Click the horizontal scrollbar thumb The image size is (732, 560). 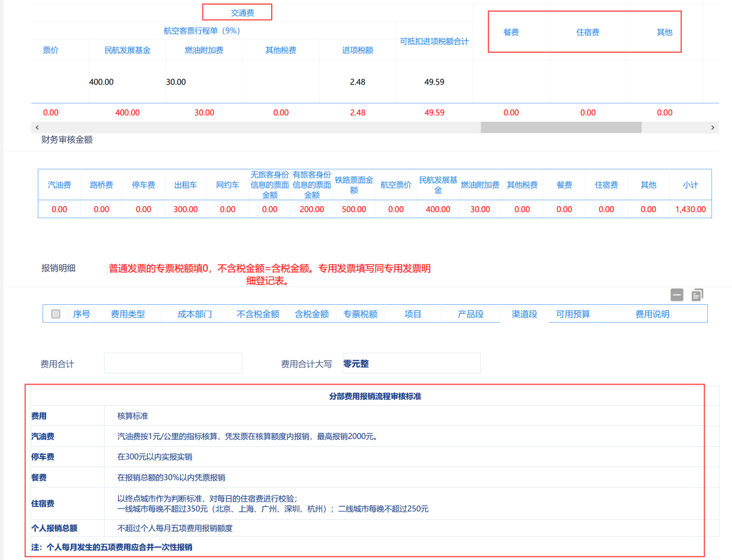[561, 128]
